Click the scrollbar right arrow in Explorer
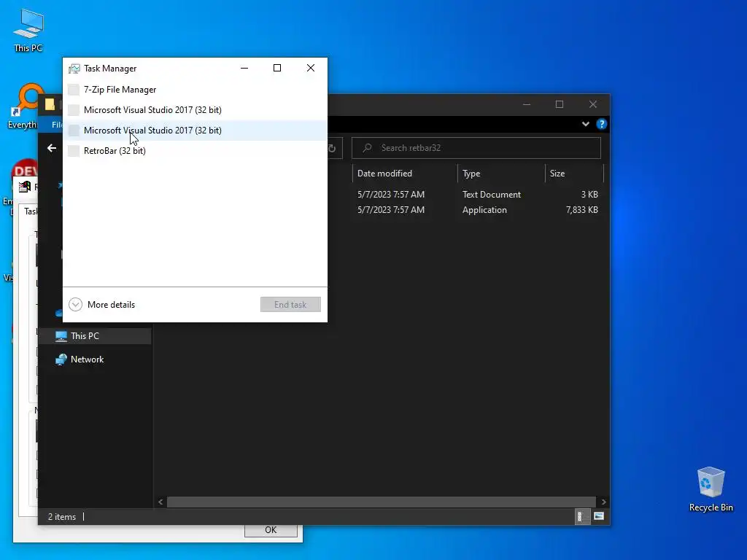This screenshot has height=560, width=747. 603,502
